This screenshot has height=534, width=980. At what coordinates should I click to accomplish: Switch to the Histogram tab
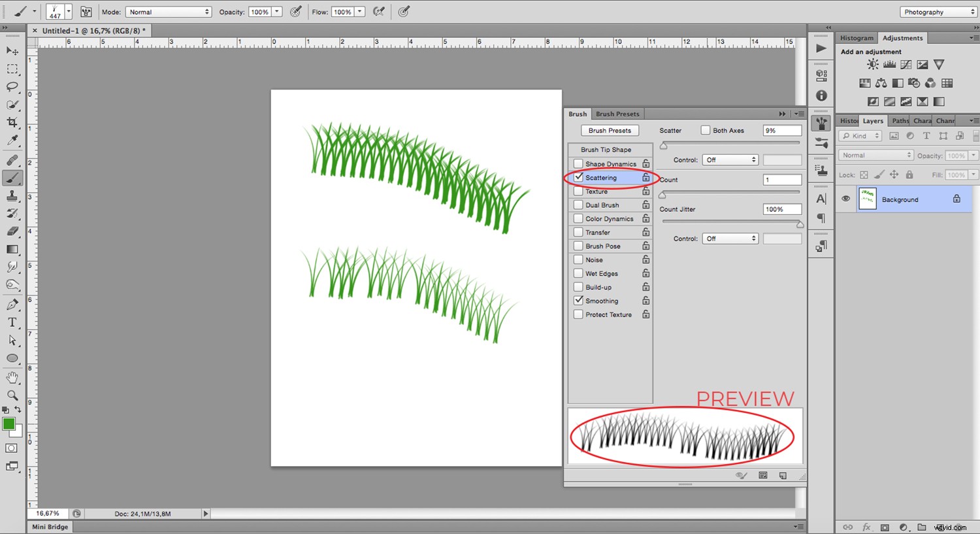(856, 37)
